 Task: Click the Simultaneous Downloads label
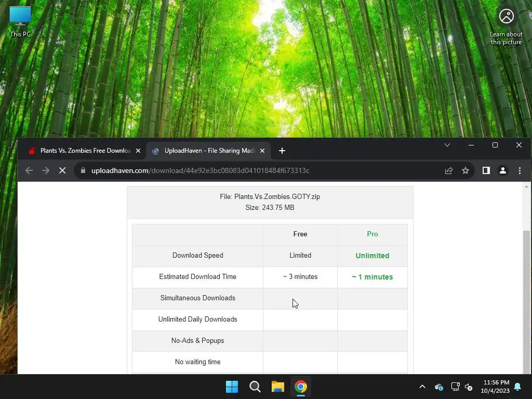pyautogui.click(x=198, y=298)
